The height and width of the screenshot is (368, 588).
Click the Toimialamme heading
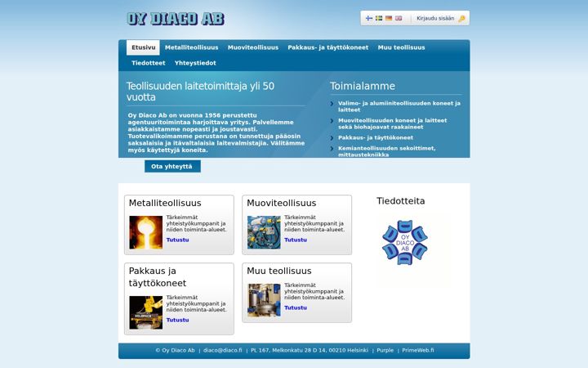click(x=363, y=86)
